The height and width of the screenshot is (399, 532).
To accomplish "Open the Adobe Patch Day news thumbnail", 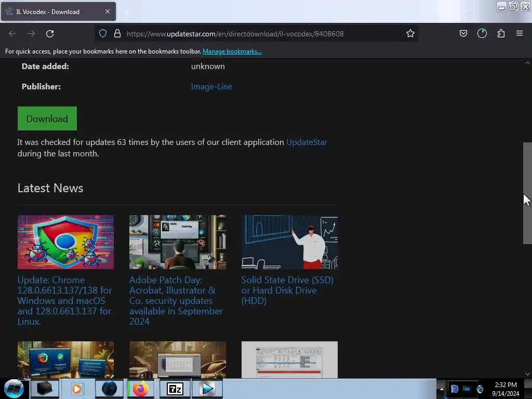I will pyautogui.click(x=178, y=242).
